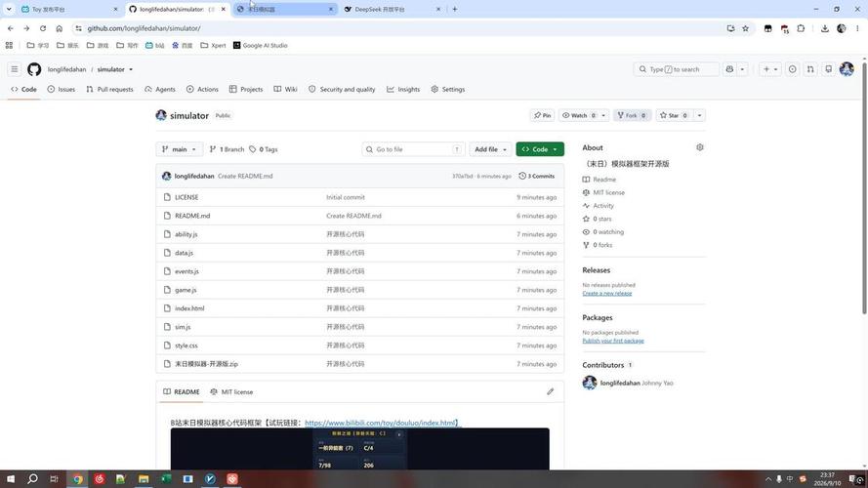Image resolution: width=868 pixels, height=488 pixels.
Task: Open game.js file
Action: [x=186, y=290]
